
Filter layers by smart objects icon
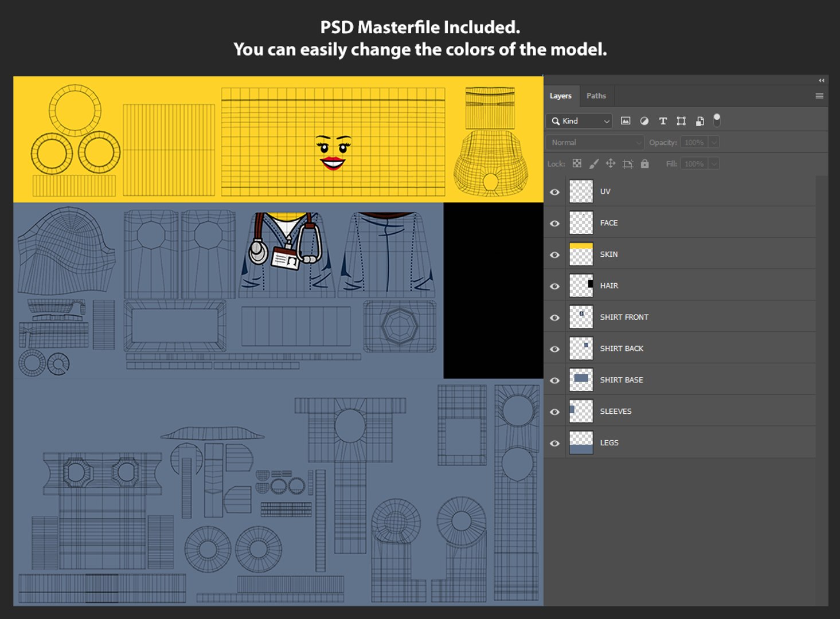pos(700,121)
